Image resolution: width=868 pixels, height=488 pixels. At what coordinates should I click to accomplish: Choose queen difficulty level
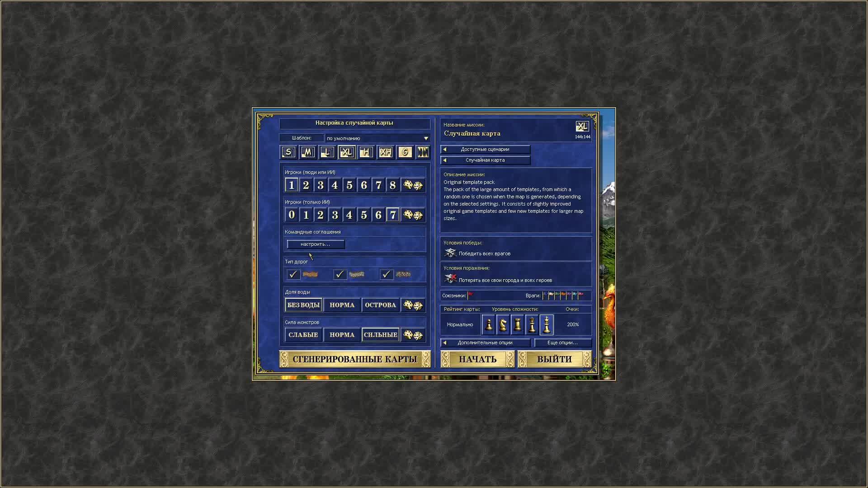(x=532, y=324)
